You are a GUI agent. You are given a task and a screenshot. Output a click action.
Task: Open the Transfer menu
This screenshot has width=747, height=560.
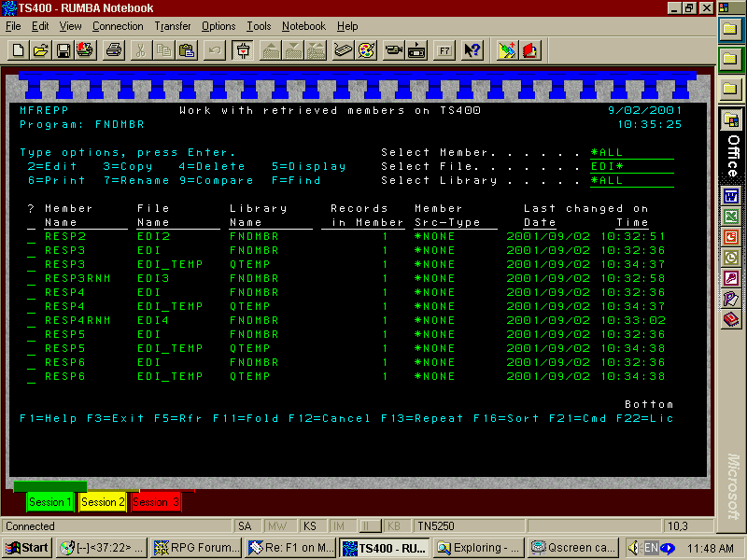pos(173,26)
